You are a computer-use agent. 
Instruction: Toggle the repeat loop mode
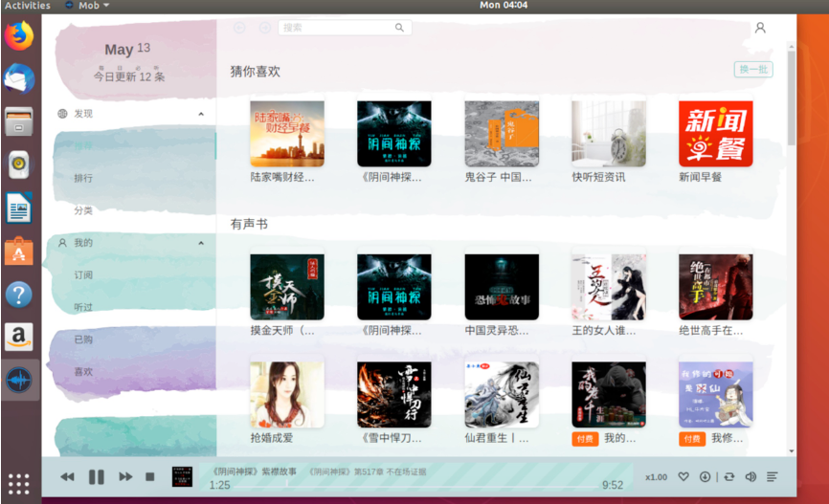pos(729,476)
